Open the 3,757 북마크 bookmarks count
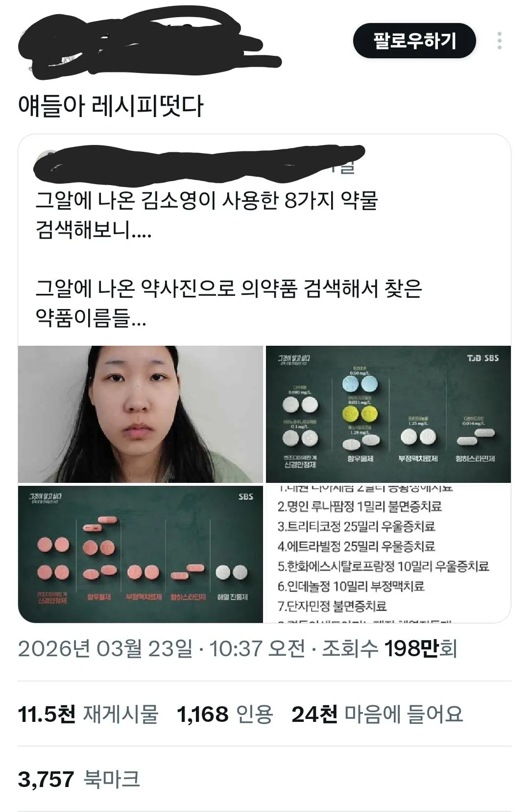Screen dimensions: 529x812 tap(79, 779)
